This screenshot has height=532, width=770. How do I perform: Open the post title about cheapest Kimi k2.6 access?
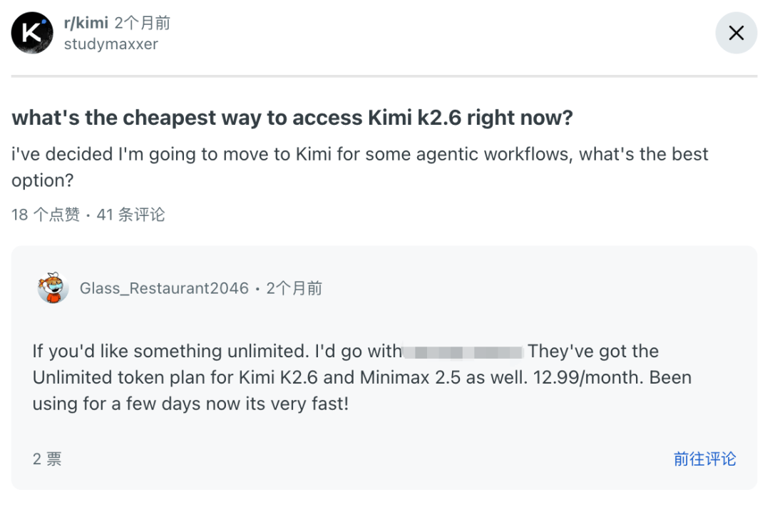pyautogui.click(x=292, y=118)
